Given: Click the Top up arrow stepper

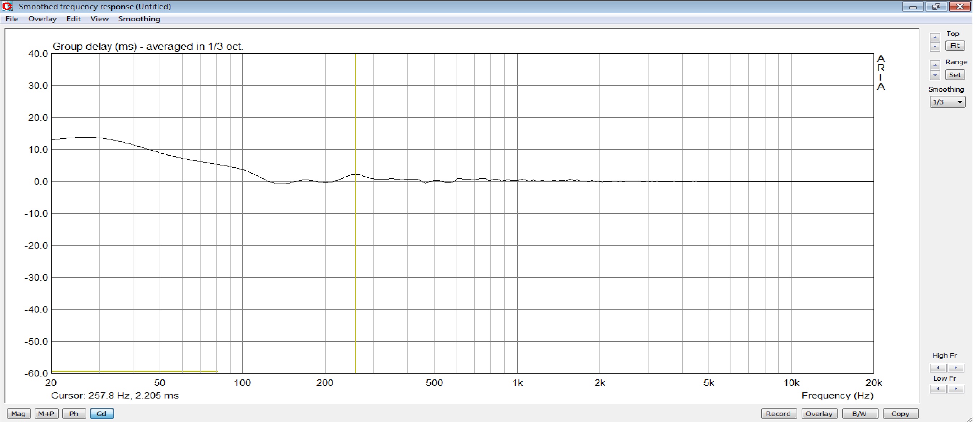Looking at the screenshot, I should point(935,37).
